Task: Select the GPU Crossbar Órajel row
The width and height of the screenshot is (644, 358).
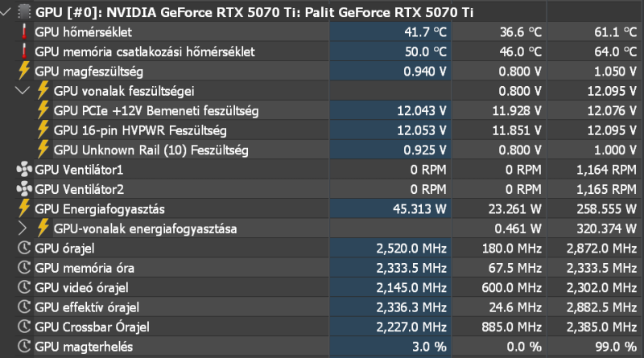Action: coord(328,327)
